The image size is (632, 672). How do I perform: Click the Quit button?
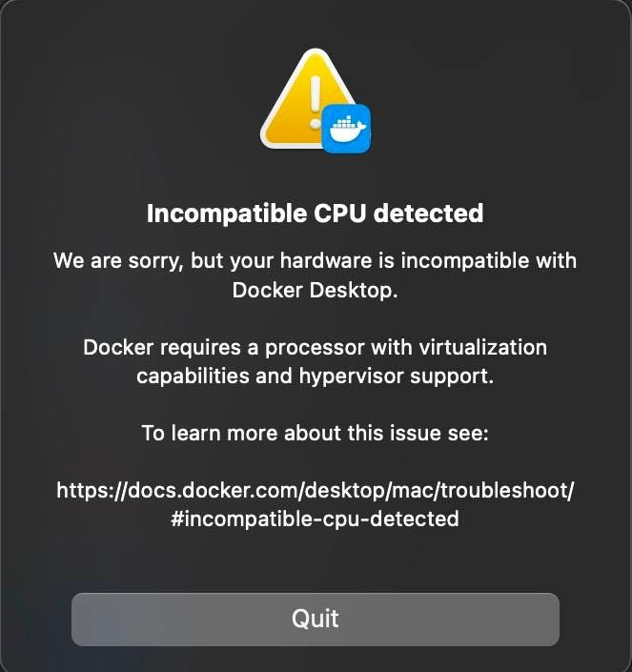316,620
